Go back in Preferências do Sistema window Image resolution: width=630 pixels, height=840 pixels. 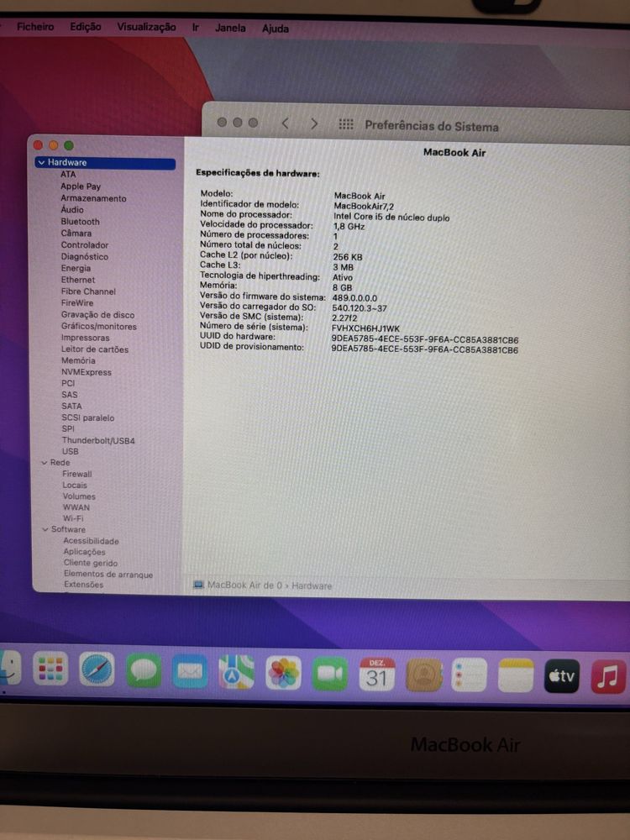(285, 123)
